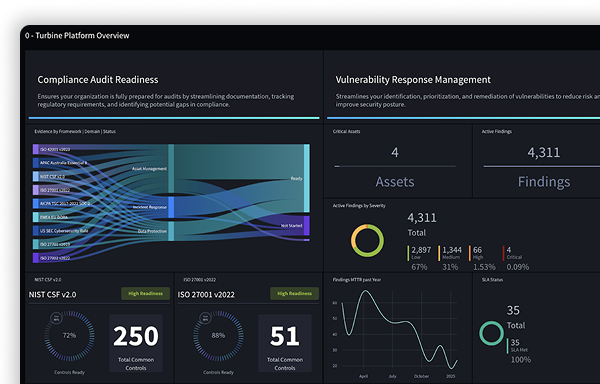Click High Readiness badge for ISO 27001 v2022
Screen dimensions: 600x384
click(x=294, y=293)
